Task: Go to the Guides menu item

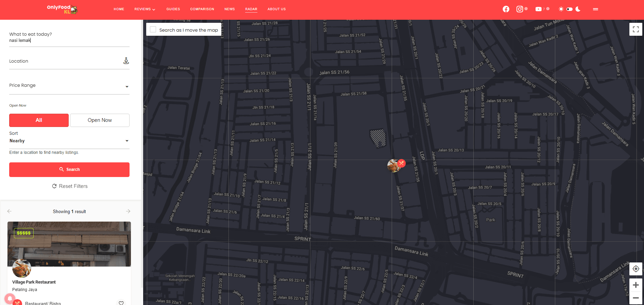Action: pyautogui.click(x=173, y=9)
